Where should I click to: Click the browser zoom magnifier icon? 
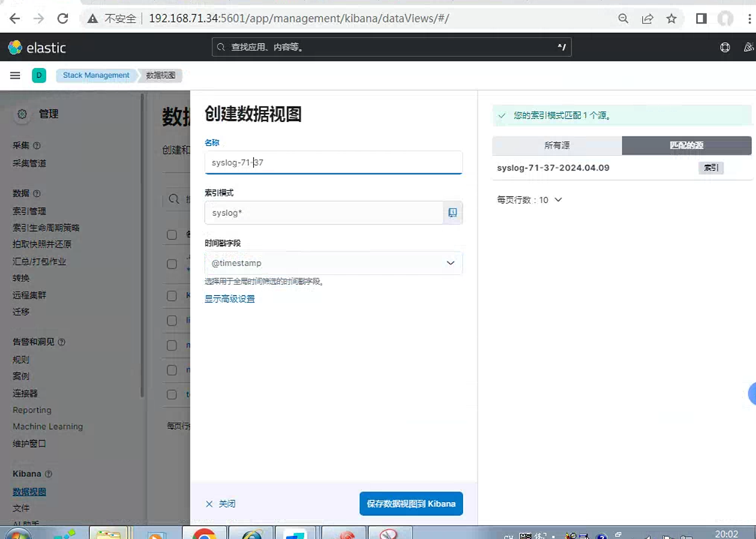coord(624,19)
